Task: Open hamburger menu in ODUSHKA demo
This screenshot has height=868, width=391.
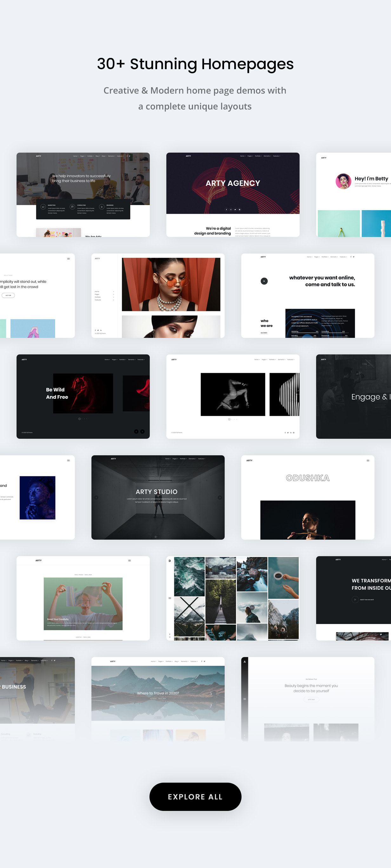Action: tap(368, 460)
